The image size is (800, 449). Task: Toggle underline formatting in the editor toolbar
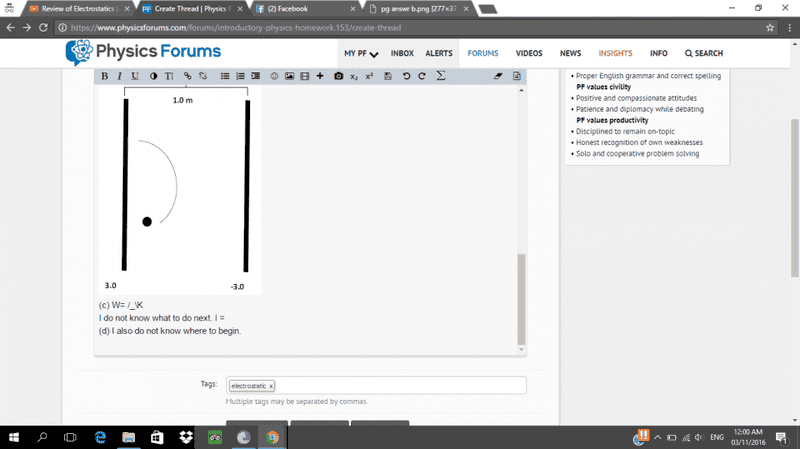[135, 76]
